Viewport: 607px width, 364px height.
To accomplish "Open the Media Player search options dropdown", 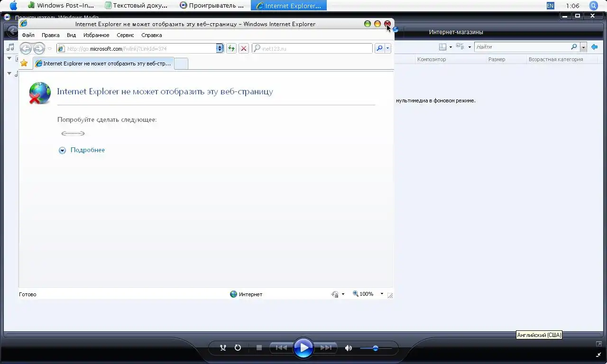I will (x=583, y=47).
